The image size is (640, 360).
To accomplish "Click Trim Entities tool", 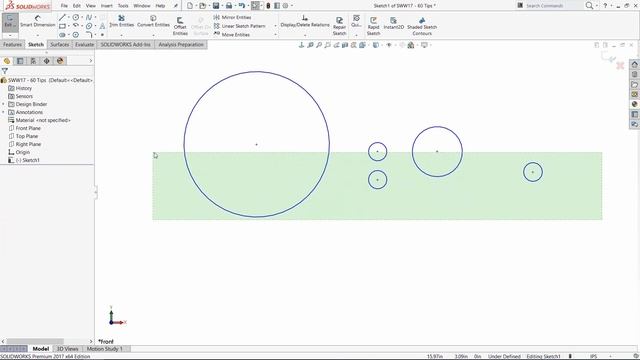I will point(121,21).
